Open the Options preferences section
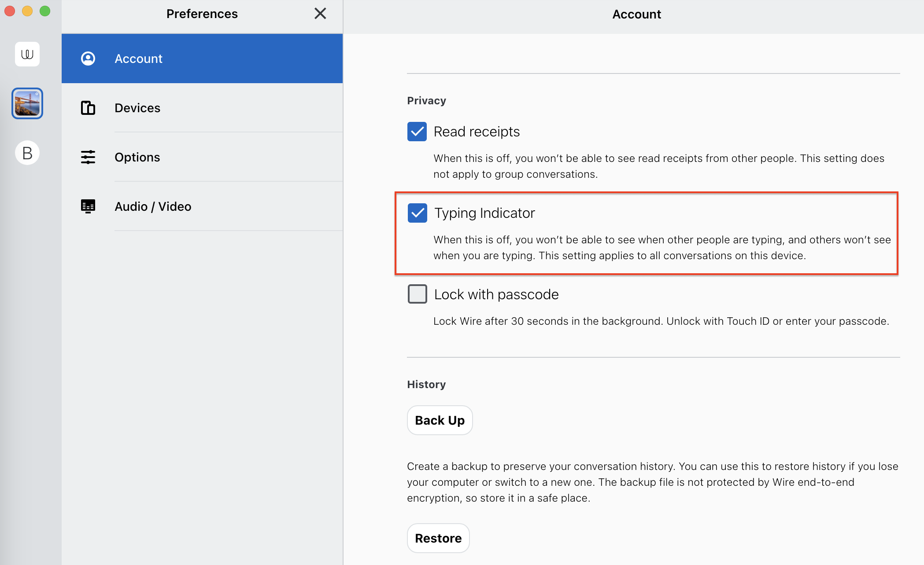924x565 pixels. (x=137, y=157)
